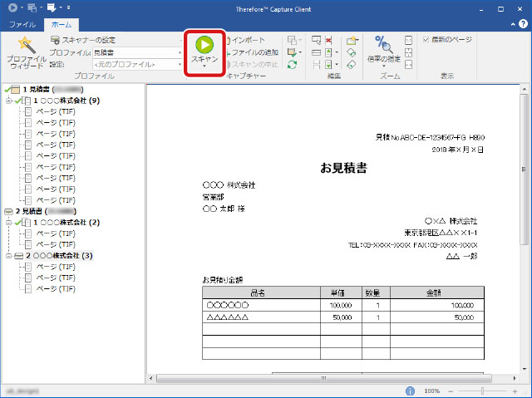Select the first 見積書 batch in tree

(37, 89)
